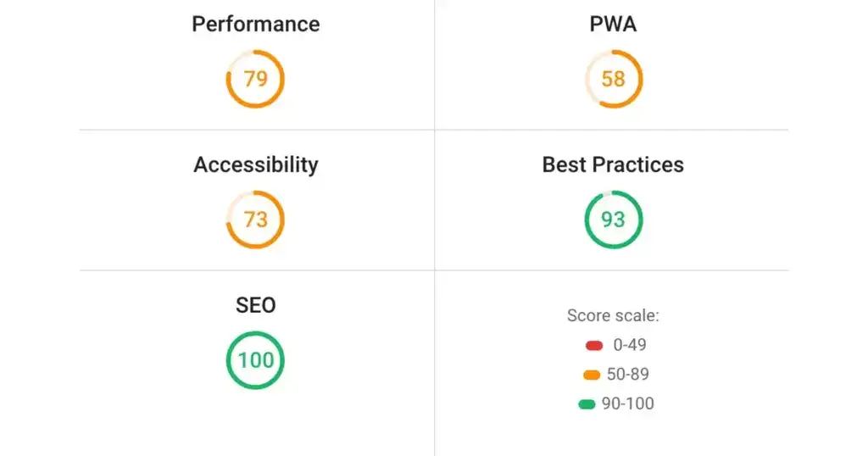Click the "Score scale:" legend title
This screenshot has height=456, width=868.
pos(613,316)
